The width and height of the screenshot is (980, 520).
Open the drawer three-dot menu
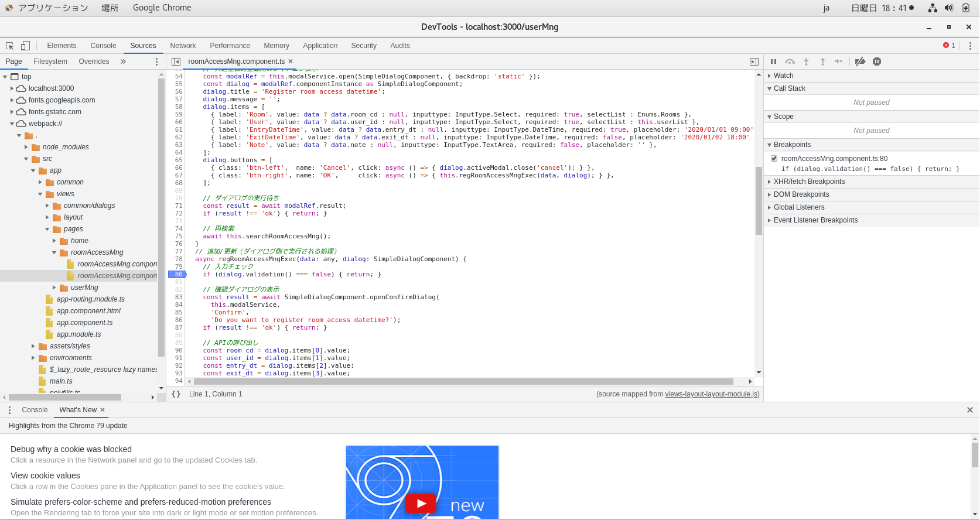point(9,410)
